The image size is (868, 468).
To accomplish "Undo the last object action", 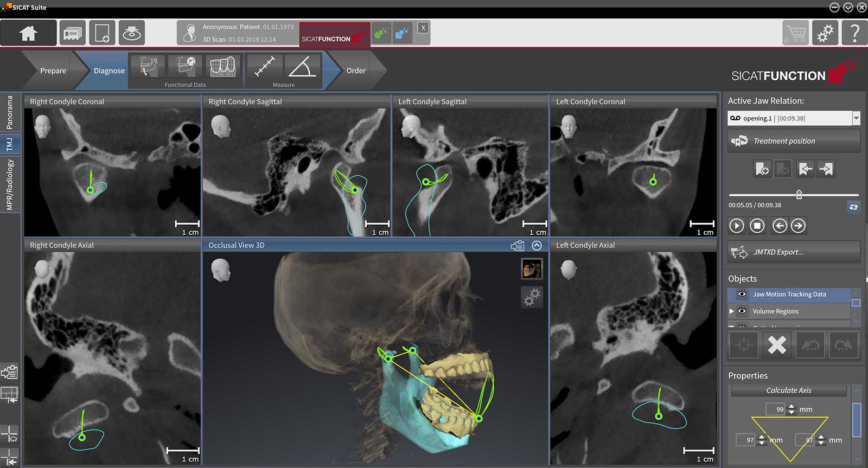I will (x=810, y=345).
